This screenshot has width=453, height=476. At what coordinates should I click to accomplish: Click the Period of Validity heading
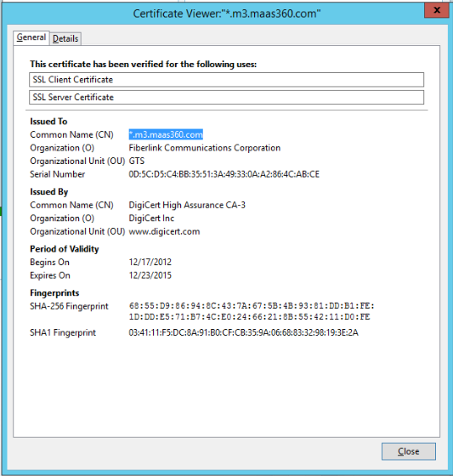(x=65, y=249)
